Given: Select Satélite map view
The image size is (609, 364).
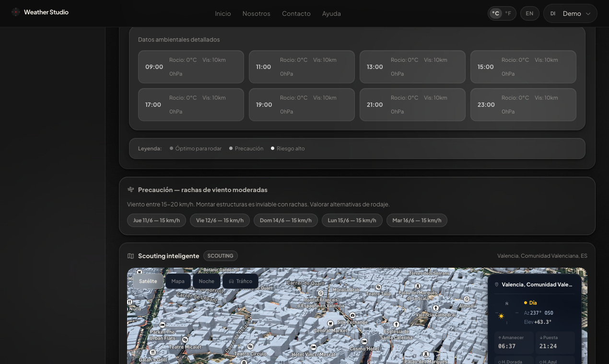Looking at the screenshot, I should point(148,281).
